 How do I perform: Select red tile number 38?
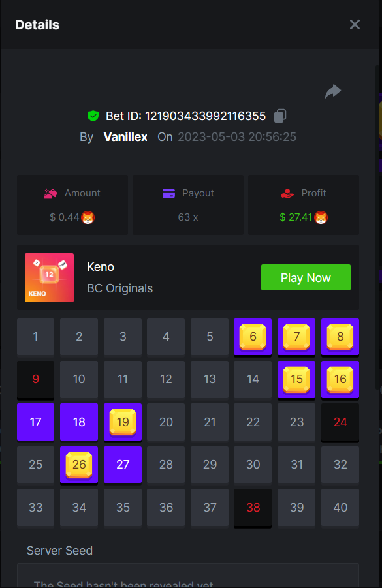[253, 507]
